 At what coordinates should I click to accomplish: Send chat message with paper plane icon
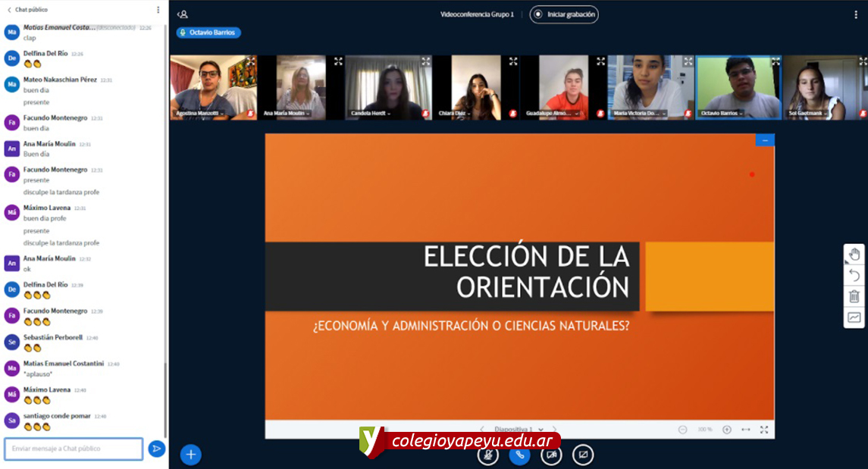[156, 449]
